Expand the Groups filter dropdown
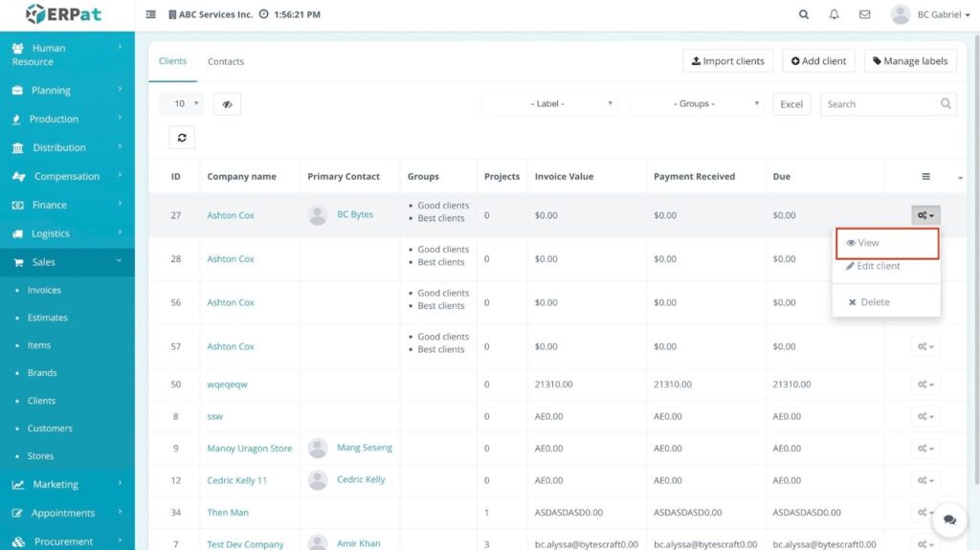The image size is (980, 550). pos(696,104)
